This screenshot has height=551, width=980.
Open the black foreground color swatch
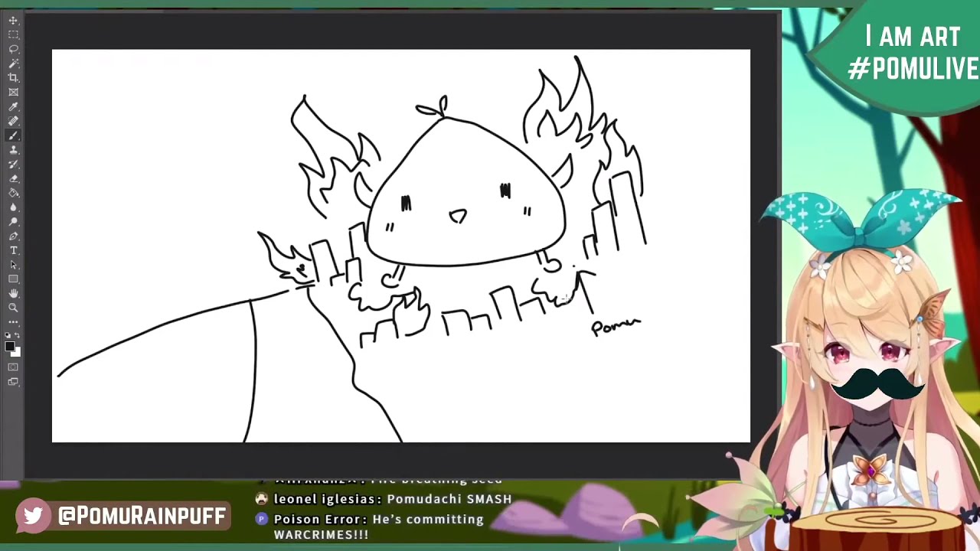[10, 347]
